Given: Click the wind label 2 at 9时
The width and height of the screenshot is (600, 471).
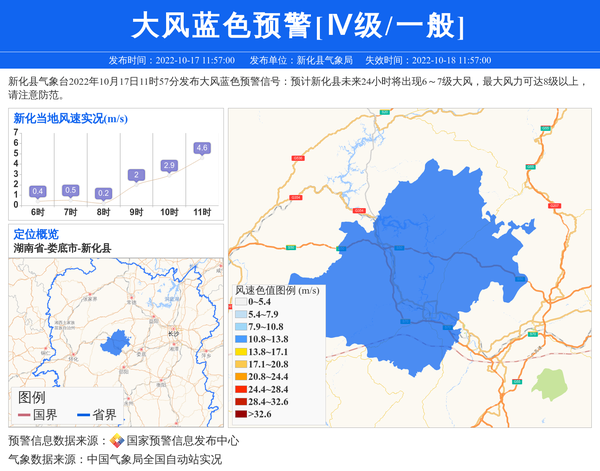Looking at the screenshot, I should [136, 175].
